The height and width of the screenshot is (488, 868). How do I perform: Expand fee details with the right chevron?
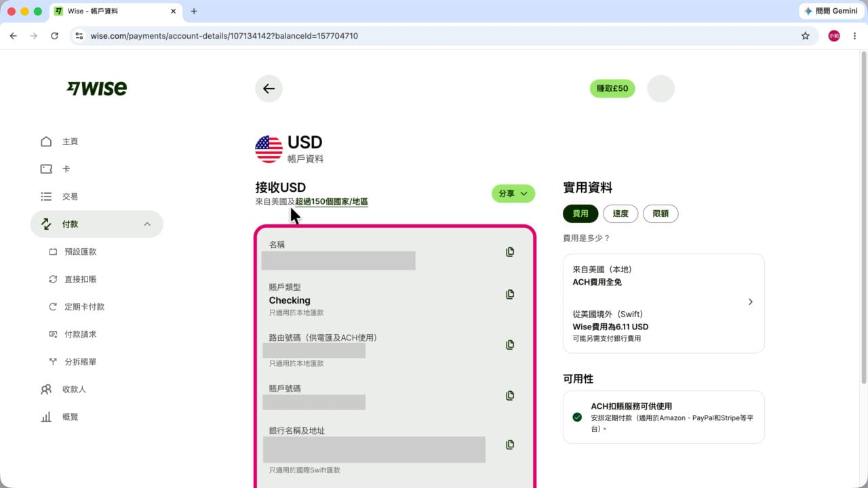750,302
